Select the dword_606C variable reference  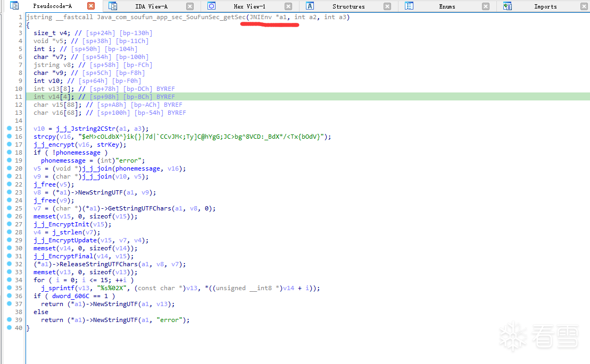[x=70, y=296]
